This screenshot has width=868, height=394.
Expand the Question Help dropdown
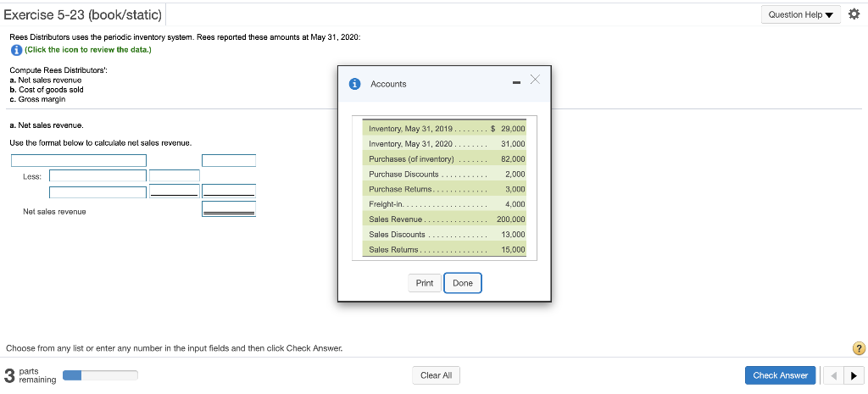click(x=800, y=15)
